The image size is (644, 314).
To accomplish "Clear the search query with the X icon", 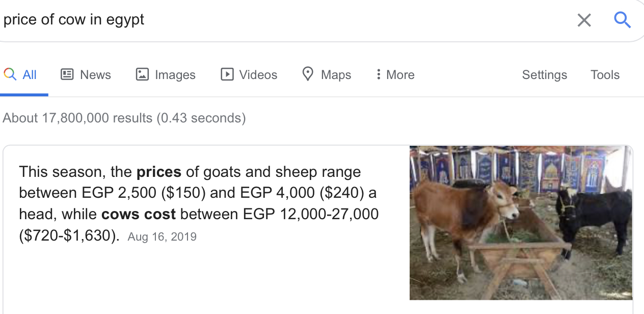I will click(x=584, y=20).
